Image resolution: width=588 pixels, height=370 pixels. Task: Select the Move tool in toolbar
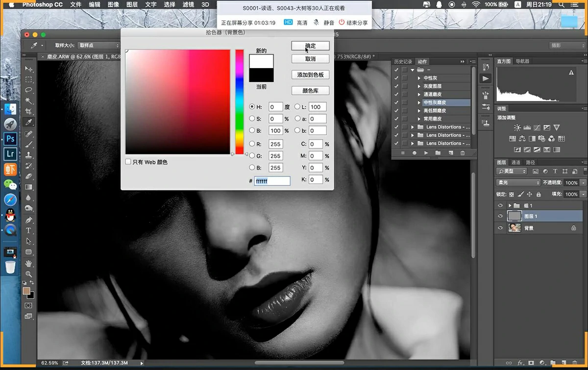pos(28,69)
